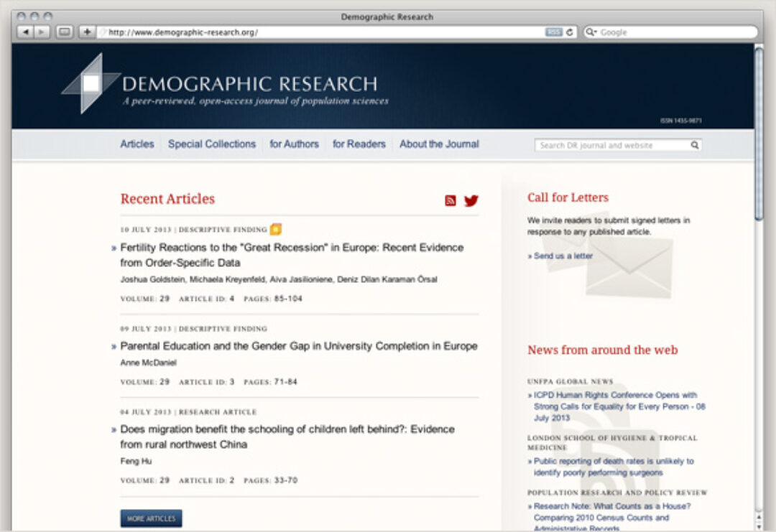Open the About the Journal menu

pos(439,144)
